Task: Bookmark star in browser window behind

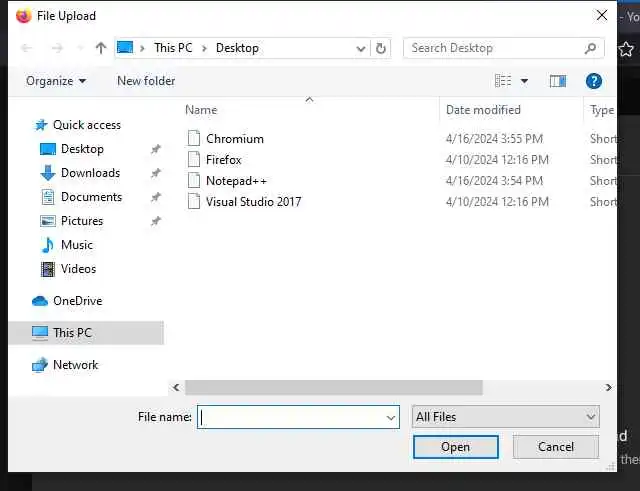Action: (626, 49)
